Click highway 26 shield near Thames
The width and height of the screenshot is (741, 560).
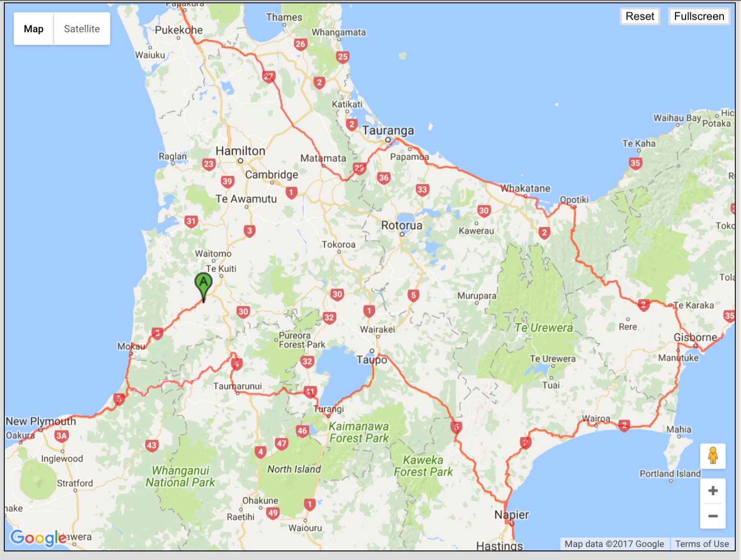click(300, 44)
